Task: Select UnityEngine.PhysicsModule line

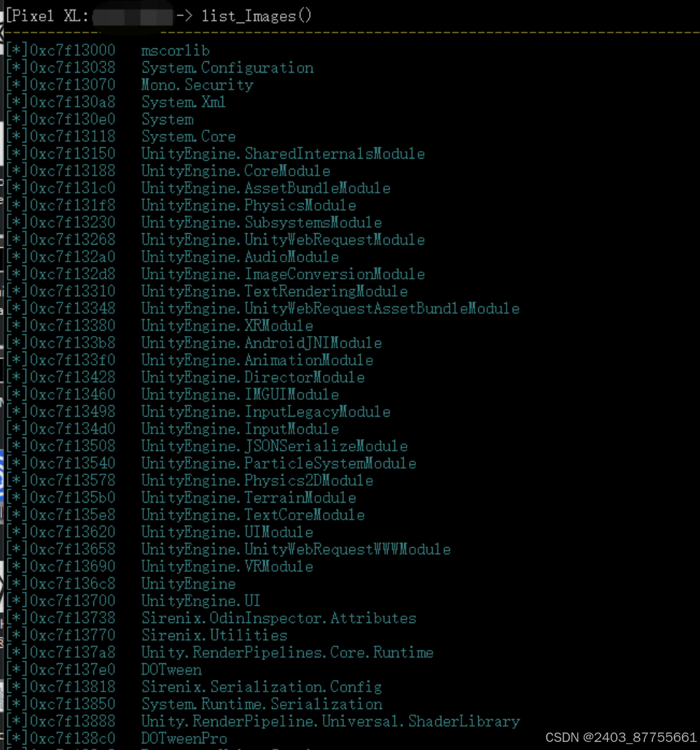Action: point(249,206)
